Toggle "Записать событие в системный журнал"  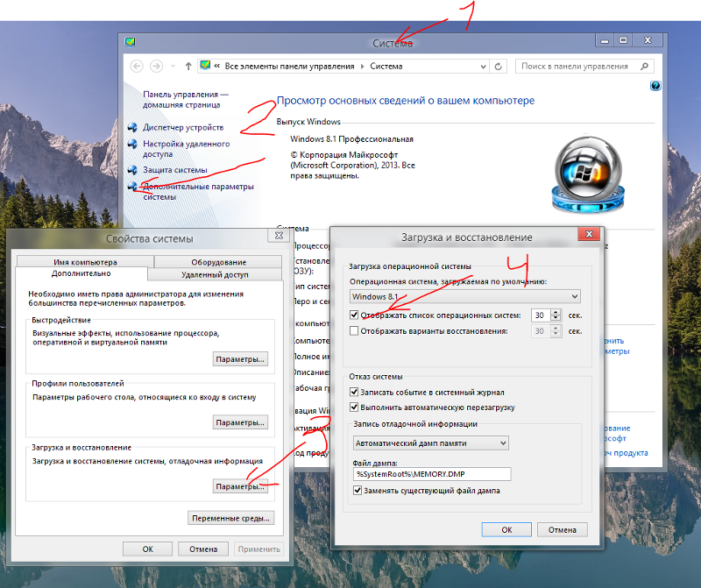(x=354, y=393)
